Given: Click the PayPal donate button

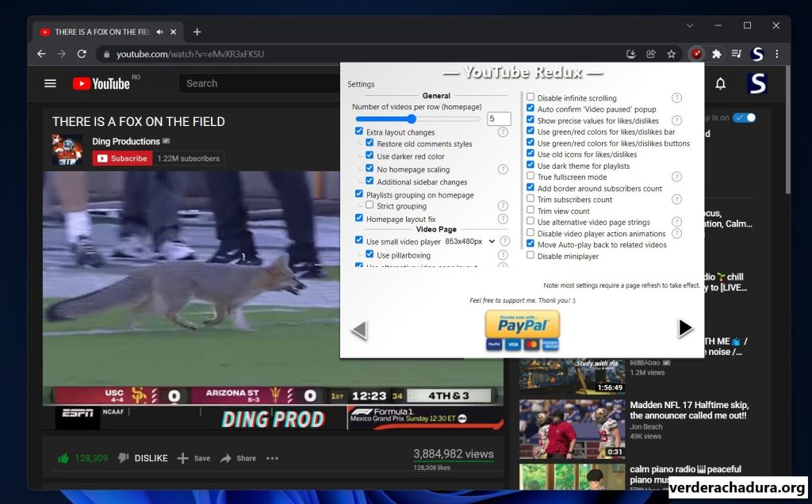Looking at the screenshot, I should point(523,330).
